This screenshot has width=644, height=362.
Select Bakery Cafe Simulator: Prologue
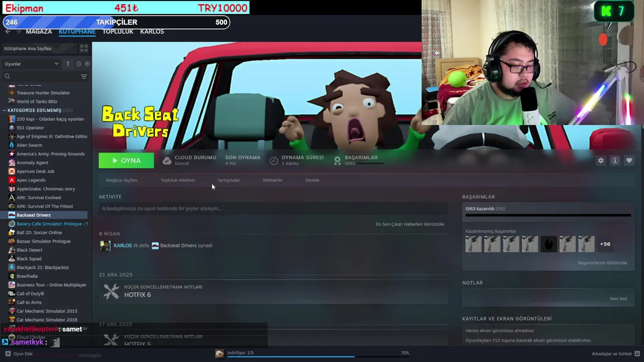tap(52, 224)
